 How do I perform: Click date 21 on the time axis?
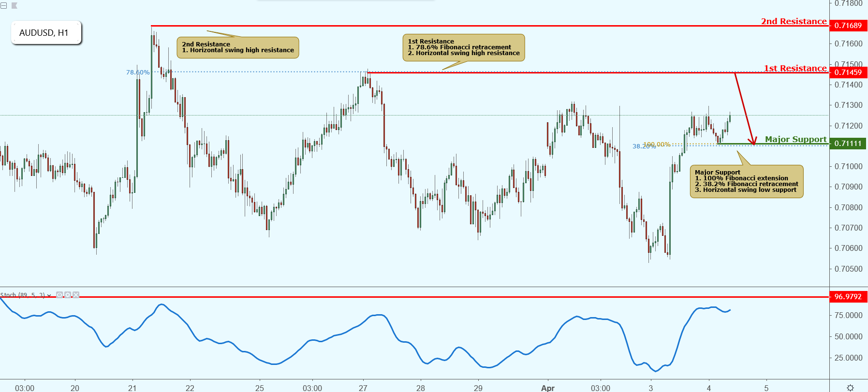[x=132, y=388]
